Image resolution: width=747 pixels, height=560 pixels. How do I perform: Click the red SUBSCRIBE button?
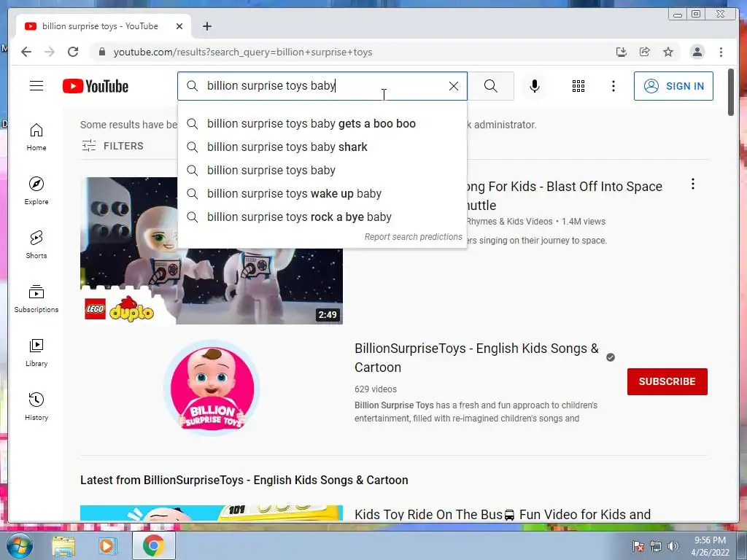click(667, 381)
